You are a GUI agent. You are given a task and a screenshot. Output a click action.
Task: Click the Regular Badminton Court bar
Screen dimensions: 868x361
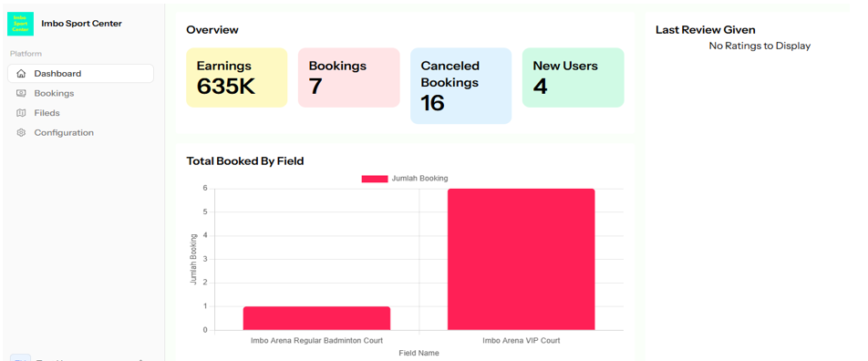pyautogui.click(x=316, y=318)
